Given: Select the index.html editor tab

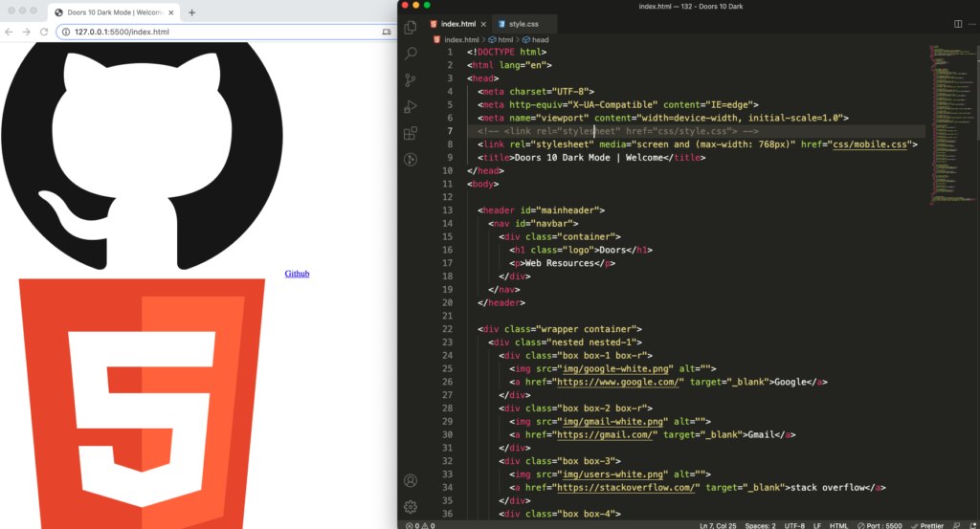Looking at the screenshot, I should (458, 24).
